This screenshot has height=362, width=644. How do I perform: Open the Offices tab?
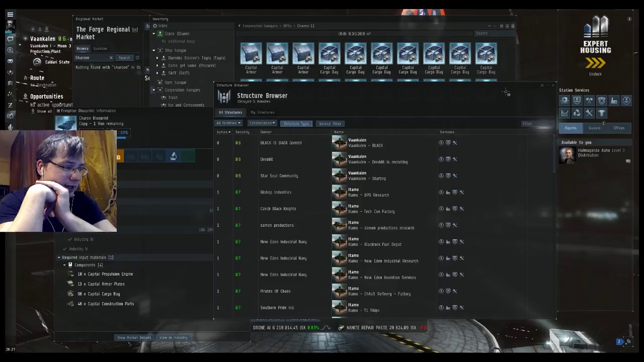point(619,128)
